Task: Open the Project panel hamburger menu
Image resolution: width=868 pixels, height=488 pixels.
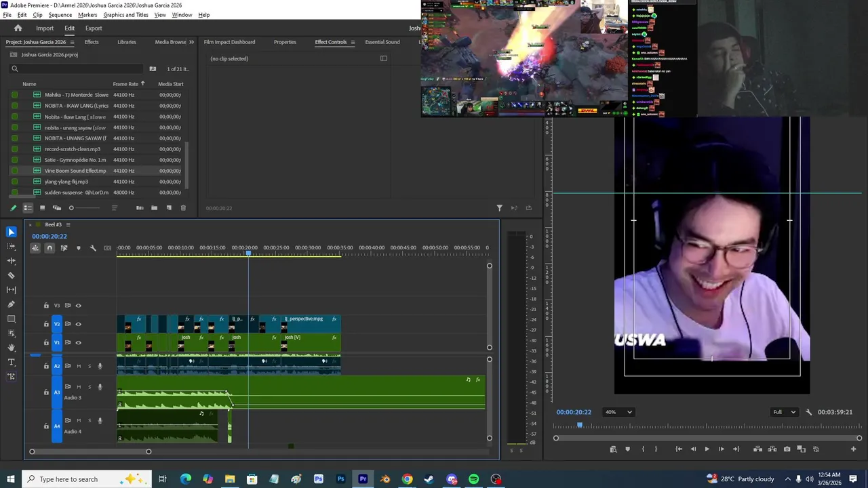Action: [x=72, y=42]
